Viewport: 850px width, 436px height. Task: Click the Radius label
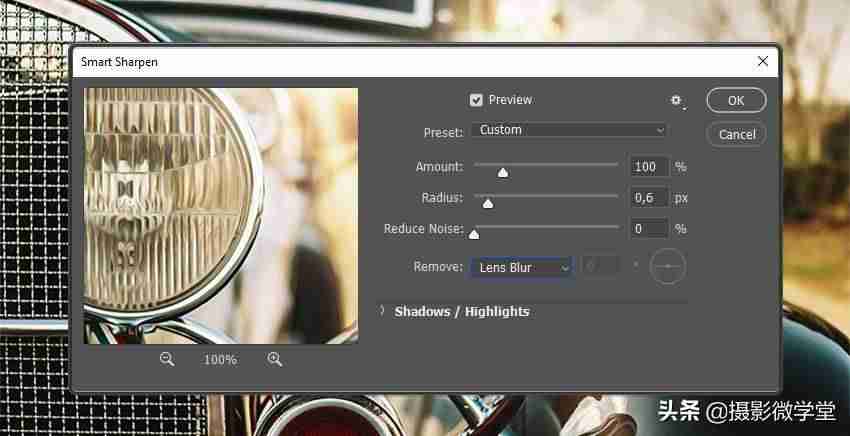click(442, 198)
